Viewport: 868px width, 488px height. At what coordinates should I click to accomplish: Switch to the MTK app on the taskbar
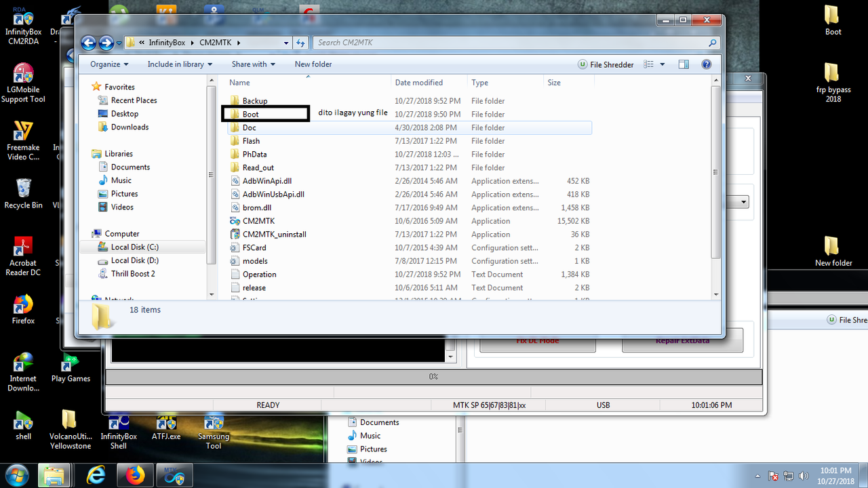[175, 475]
